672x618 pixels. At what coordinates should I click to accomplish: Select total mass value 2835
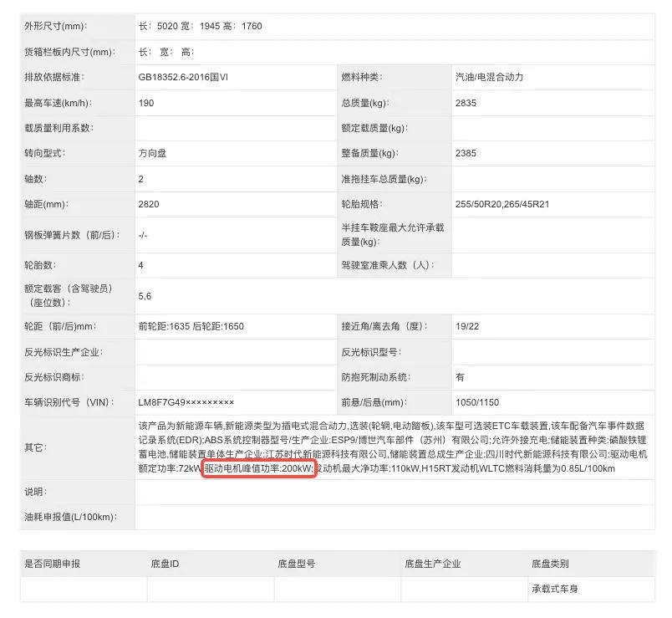pos(466,103)
